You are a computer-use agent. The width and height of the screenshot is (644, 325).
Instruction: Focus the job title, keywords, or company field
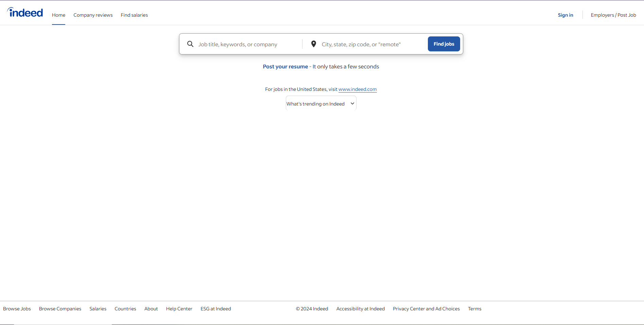[x=248, y=44]
